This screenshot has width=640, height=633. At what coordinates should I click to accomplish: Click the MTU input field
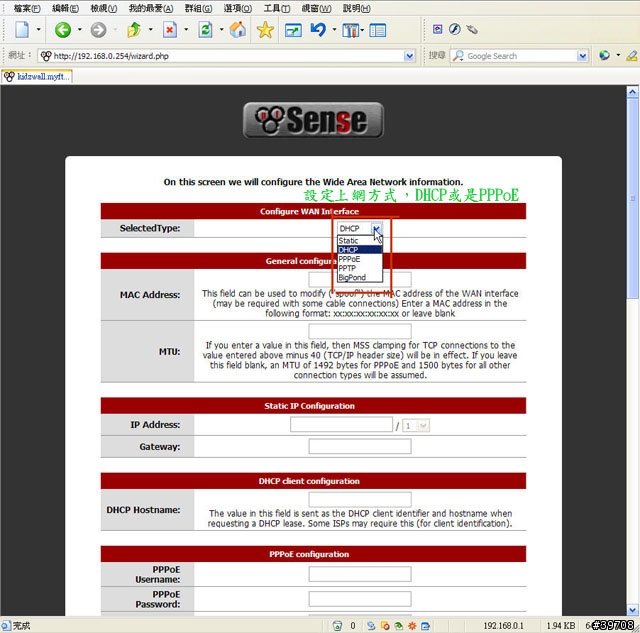coord(360,331)
